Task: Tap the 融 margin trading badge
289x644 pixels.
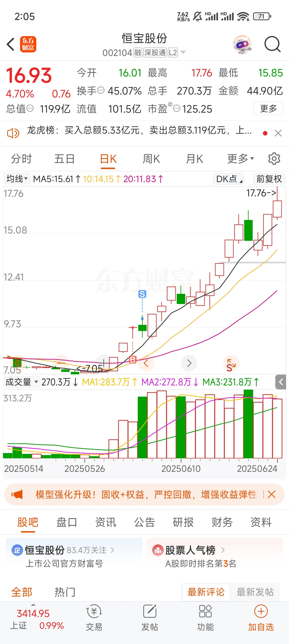Action: coord(138,53)
